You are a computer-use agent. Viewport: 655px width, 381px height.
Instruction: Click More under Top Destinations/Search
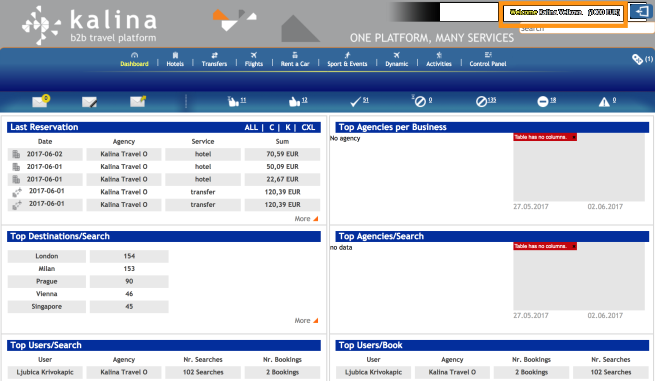pos(306,320)
